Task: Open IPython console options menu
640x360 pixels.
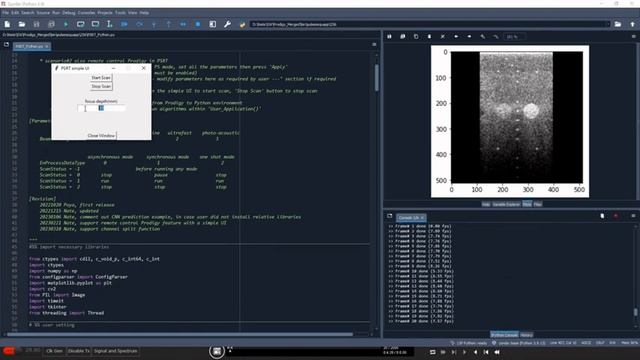Action: (x=633, y=216)
